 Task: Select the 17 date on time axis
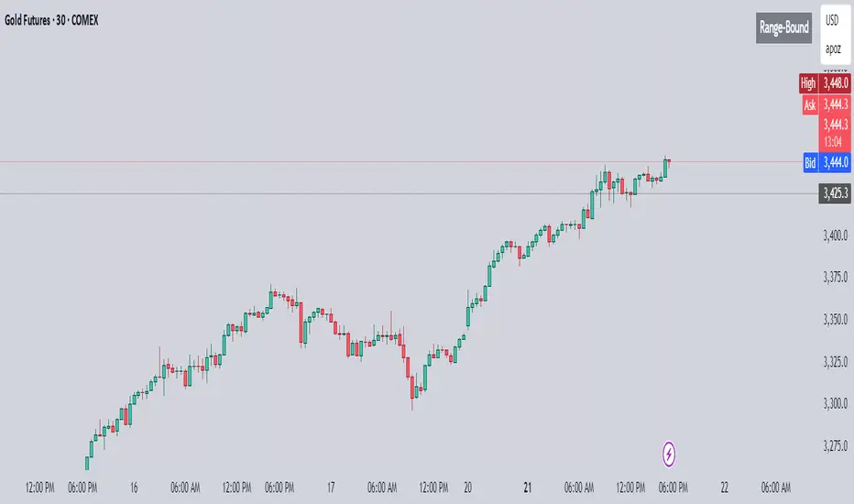332,486
